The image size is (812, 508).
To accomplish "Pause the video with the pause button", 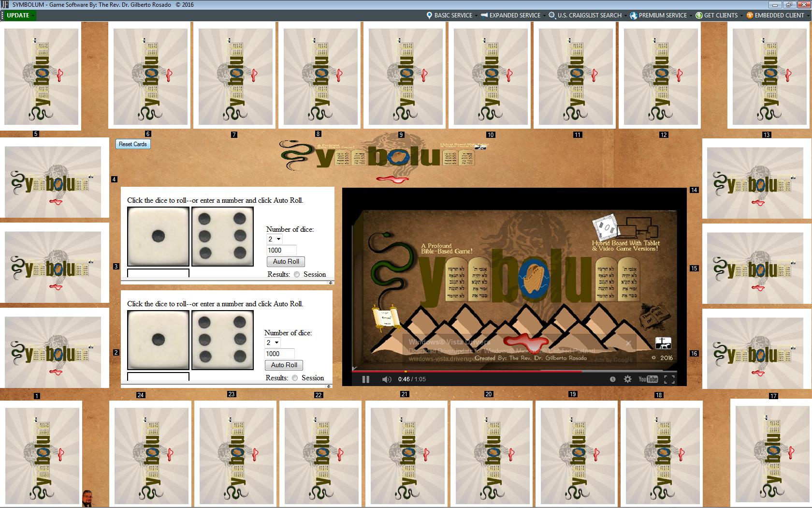I will (x=366, y=379).
